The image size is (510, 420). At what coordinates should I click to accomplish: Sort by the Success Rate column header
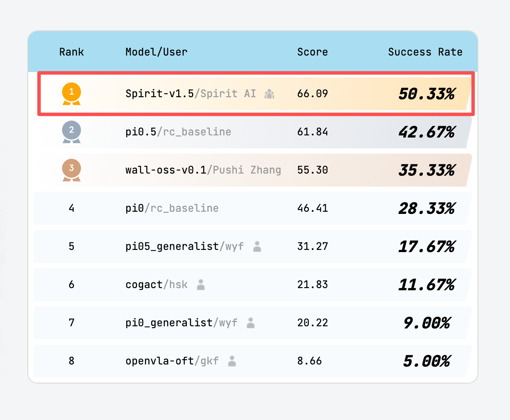425,52
